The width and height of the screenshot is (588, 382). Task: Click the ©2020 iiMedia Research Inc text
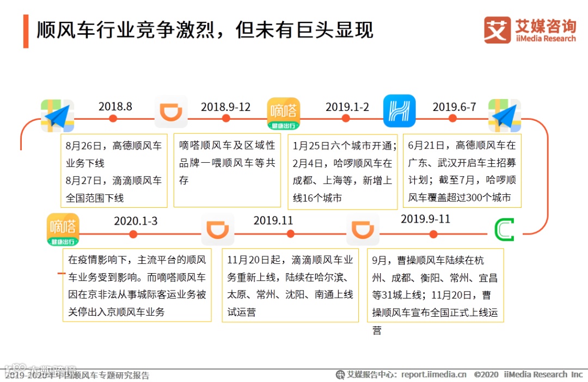tap(528, 374)
